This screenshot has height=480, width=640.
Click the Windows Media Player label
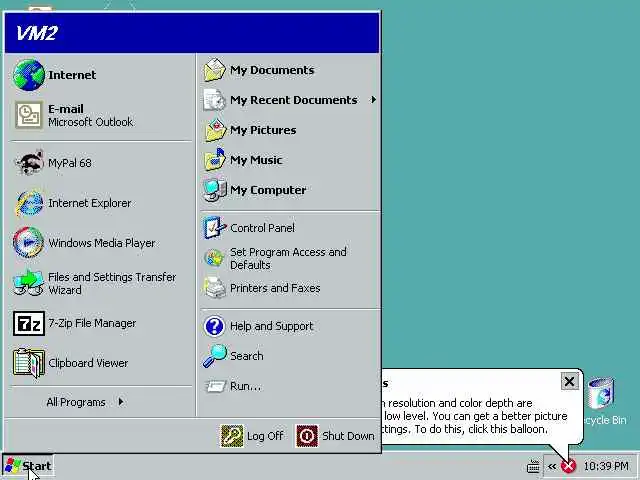(102, 243)
